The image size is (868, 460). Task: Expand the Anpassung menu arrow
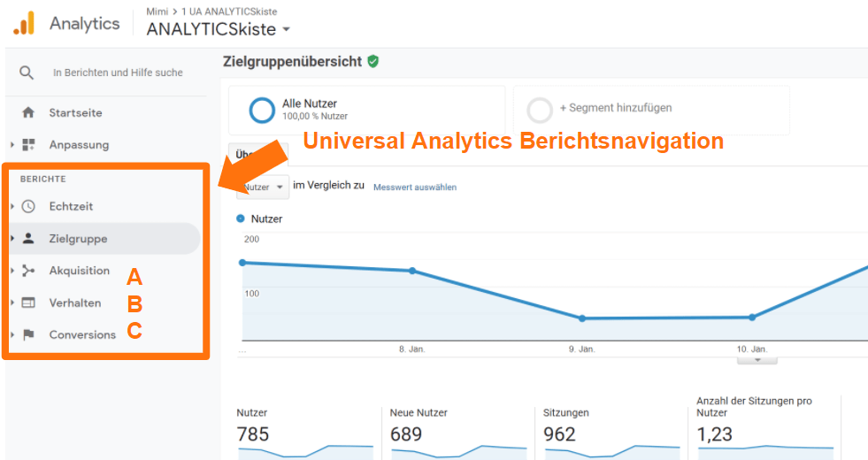click(x=12, y=145)
